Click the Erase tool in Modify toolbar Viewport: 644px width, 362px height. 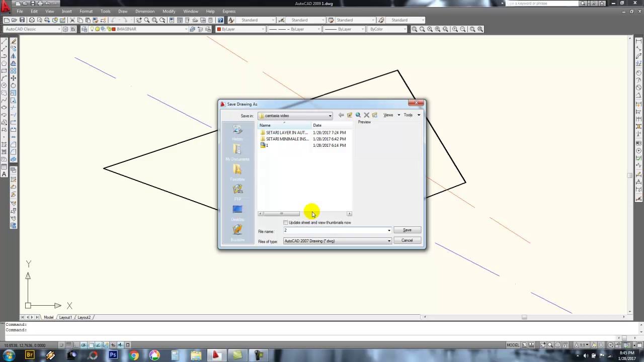tap(13, 42)
